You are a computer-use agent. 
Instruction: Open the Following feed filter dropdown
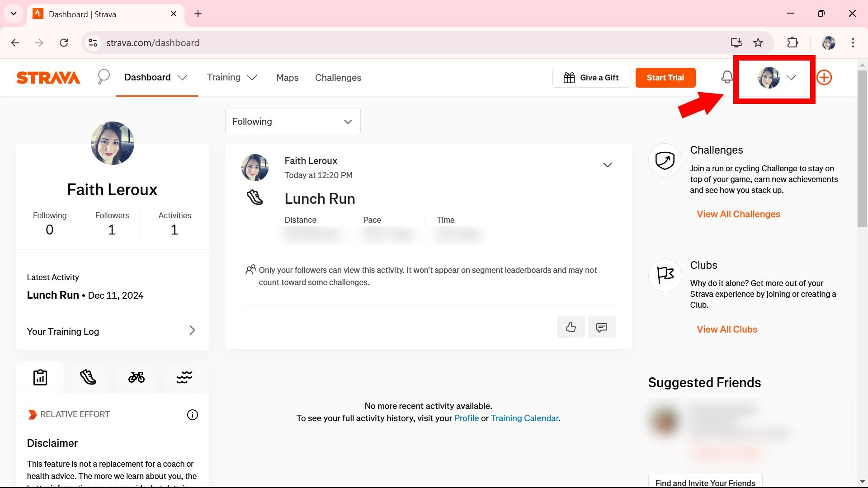292,121
